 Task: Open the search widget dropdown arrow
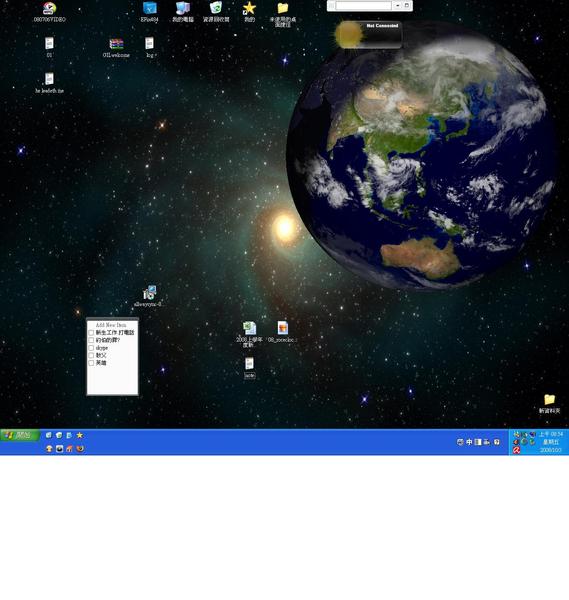[398, 5]
